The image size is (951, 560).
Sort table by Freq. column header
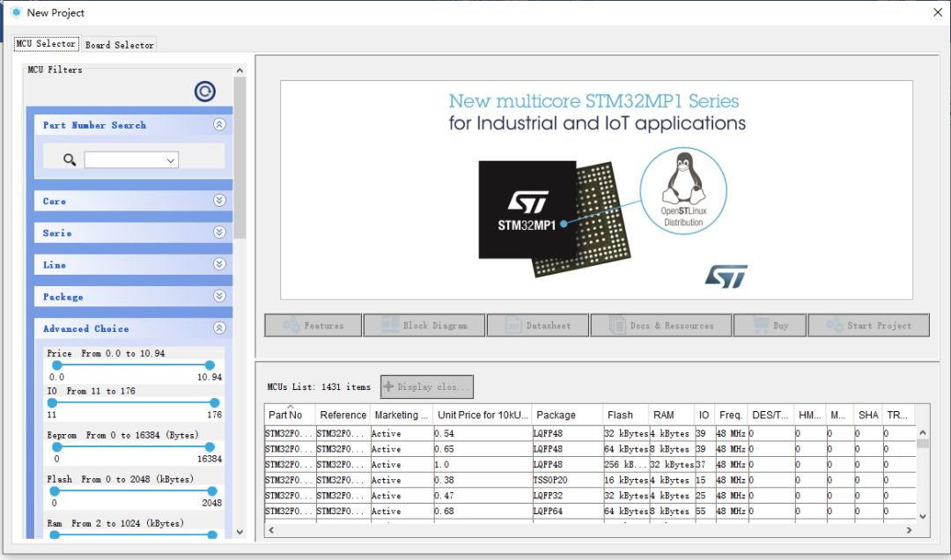coord(731,415)
